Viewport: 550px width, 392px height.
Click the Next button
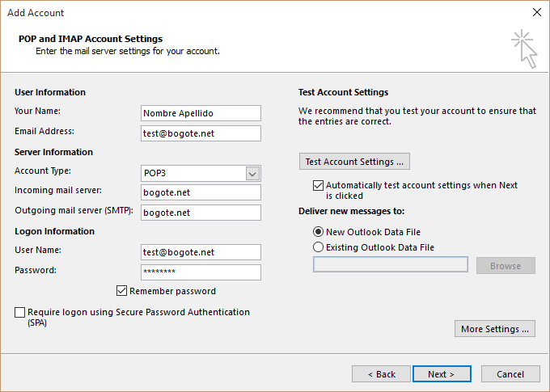pos(442,374)
